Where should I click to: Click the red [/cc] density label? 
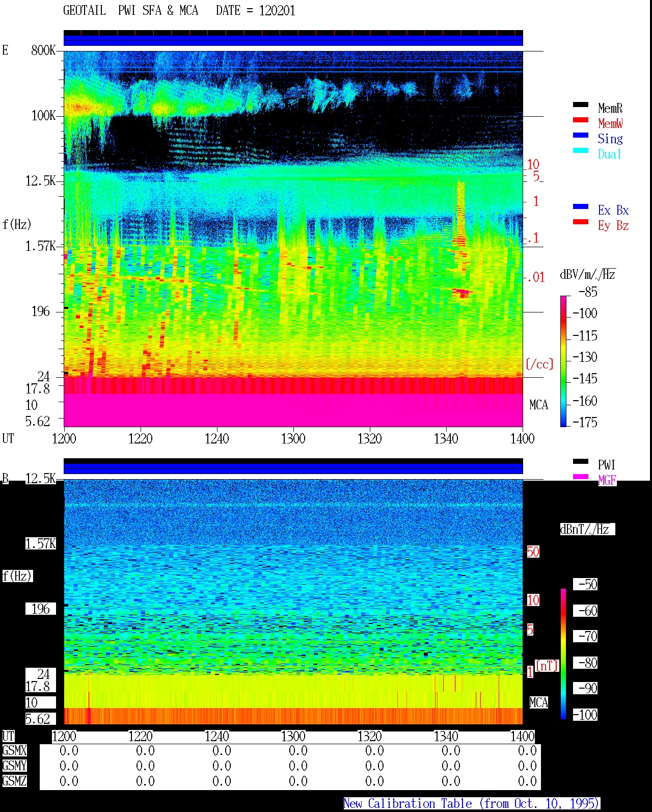[539, 364]
